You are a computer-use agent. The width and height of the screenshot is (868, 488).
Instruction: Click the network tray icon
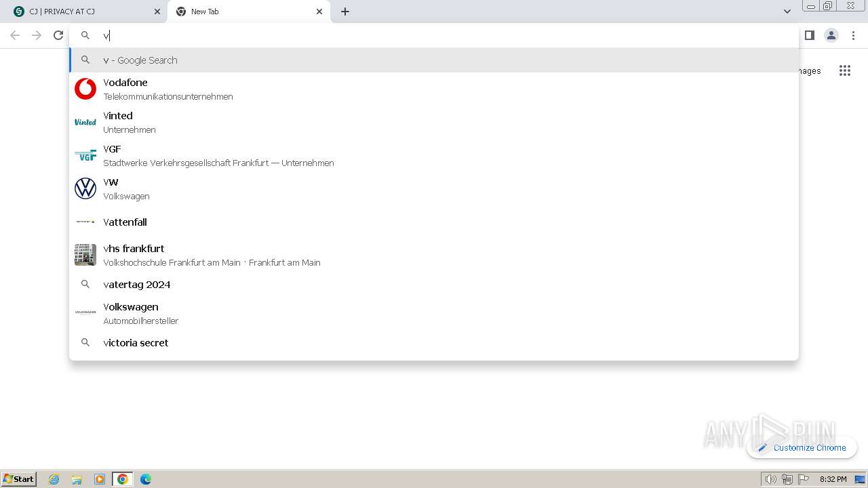[x=787, y=479]
